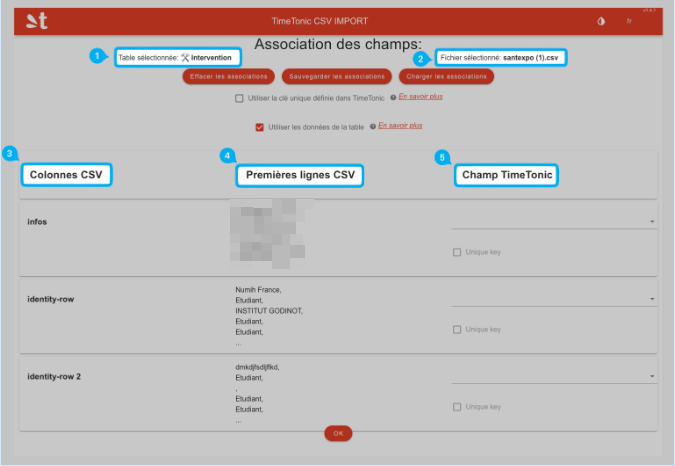Check Unique key for identity-row 2
Viewport: 675px width, 466px height.
pos(457,407)
